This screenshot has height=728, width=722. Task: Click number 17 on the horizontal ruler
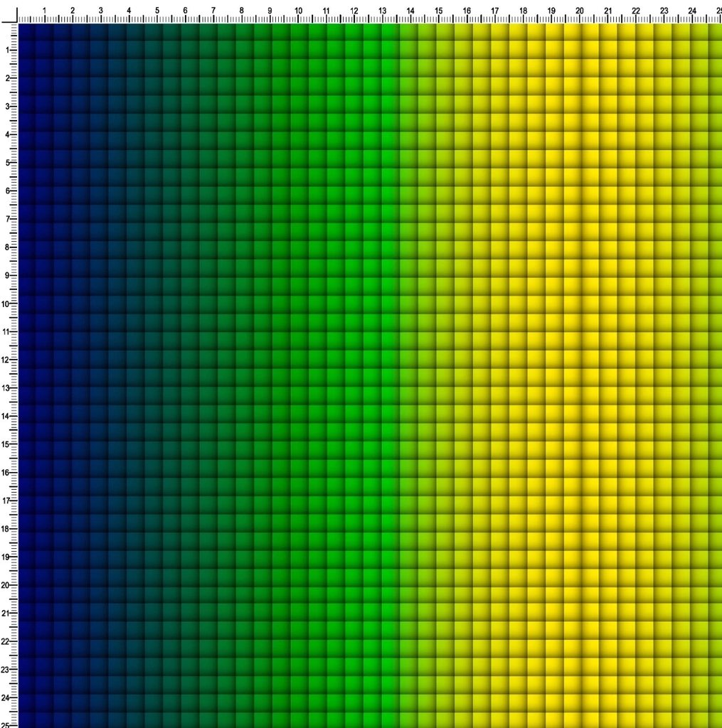tap(494, 10)
